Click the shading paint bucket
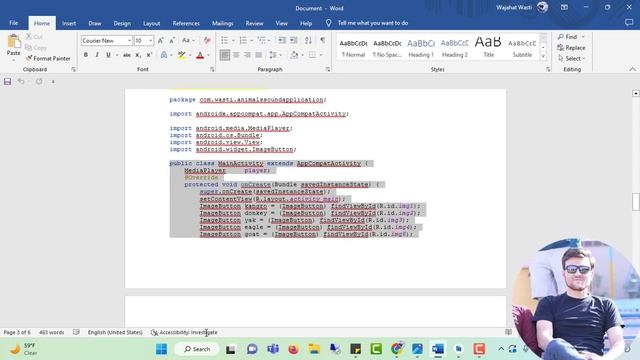Screen dimensions: 640x360 (x=294, y=55)
